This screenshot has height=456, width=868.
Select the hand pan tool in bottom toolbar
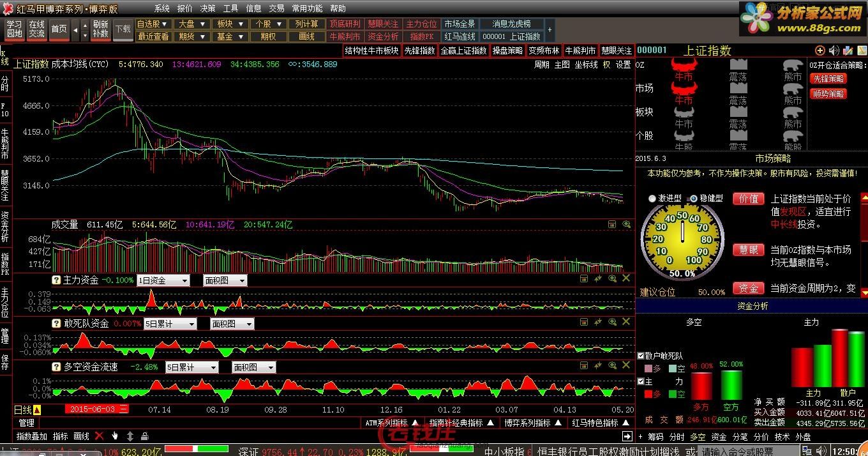(115, 436)
